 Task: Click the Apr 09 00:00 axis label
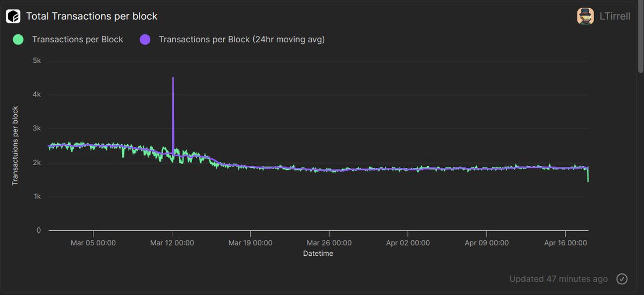click(487, 243)
